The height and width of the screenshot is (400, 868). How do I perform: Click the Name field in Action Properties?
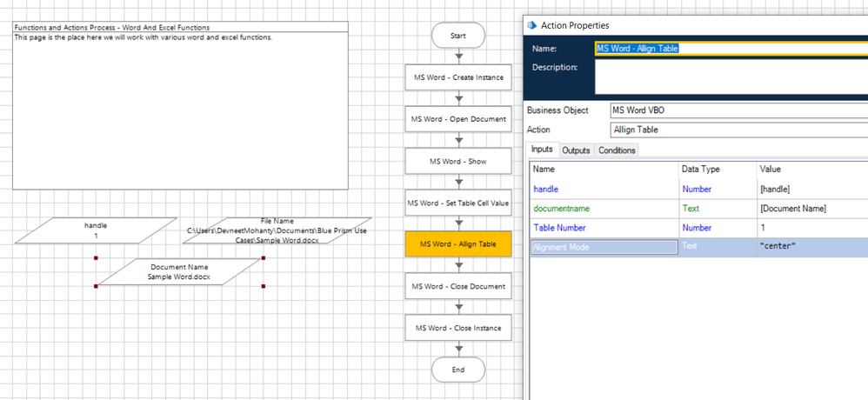point(731,49)
